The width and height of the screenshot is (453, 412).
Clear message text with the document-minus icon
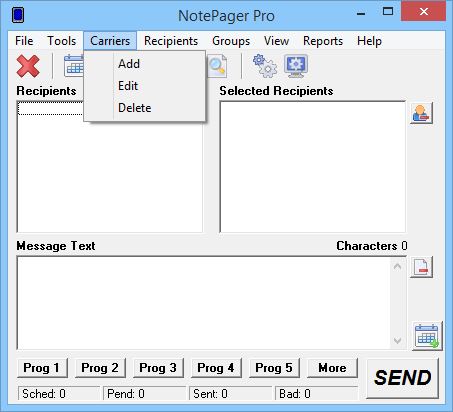421,267
